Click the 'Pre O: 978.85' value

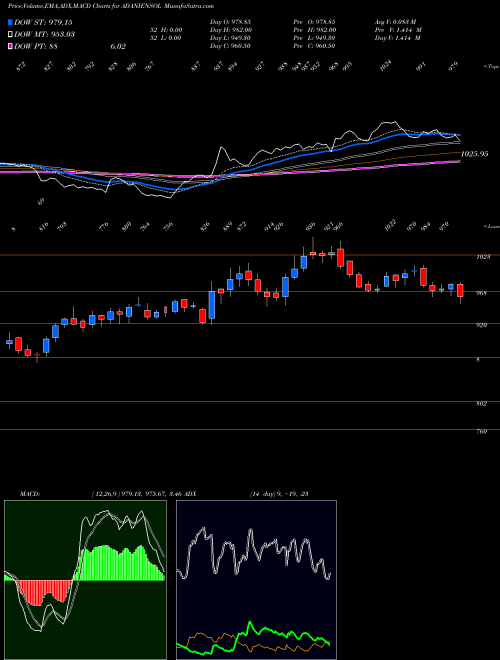click(x=314, y=22)
